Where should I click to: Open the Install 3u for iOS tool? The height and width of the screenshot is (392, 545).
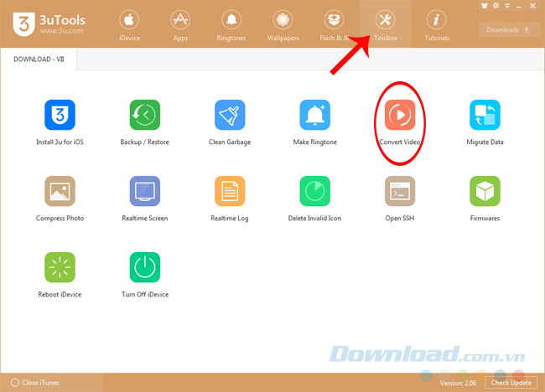[60, 115]
